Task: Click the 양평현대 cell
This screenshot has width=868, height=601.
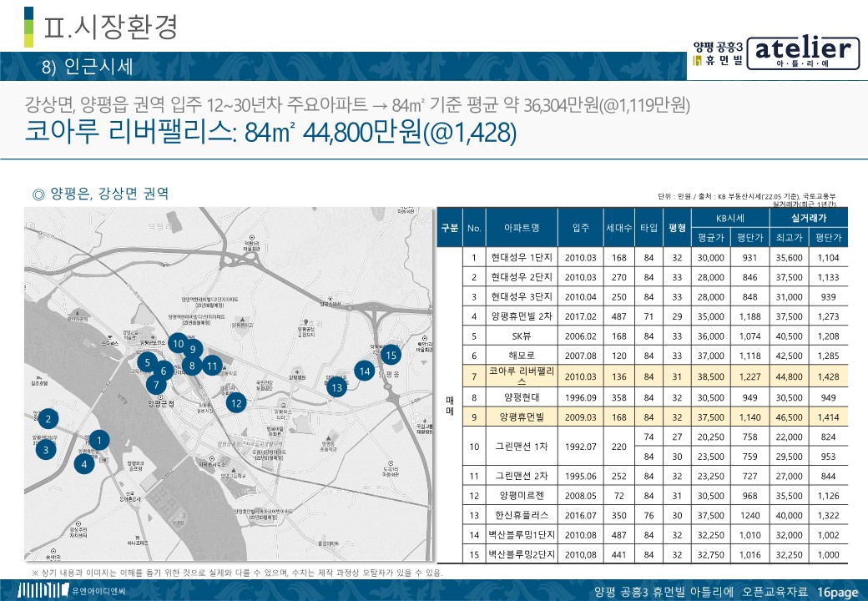Action: coord(522,397)
